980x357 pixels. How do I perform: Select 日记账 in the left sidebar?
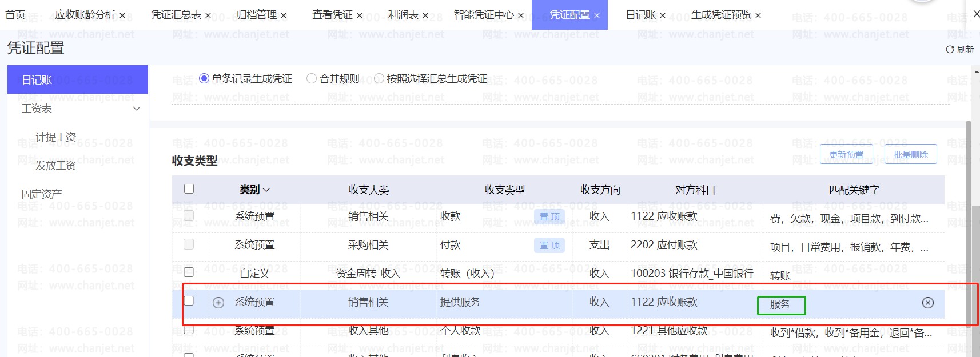pos(78,79)
